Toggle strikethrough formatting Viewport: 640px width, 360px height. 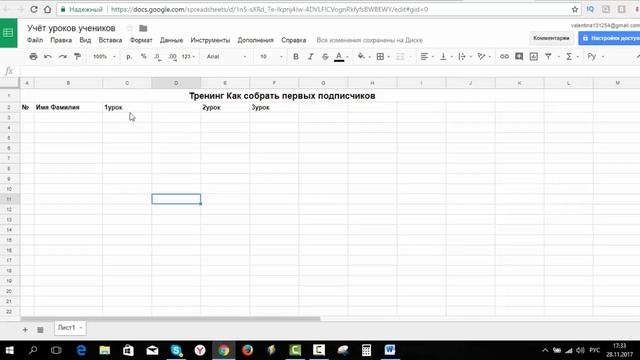tap(325, 57)
